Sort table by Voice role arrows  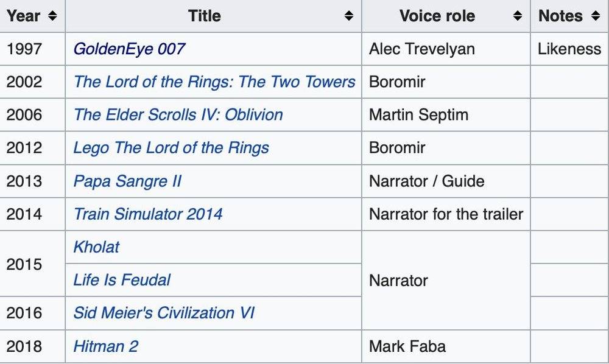point(517,16)
